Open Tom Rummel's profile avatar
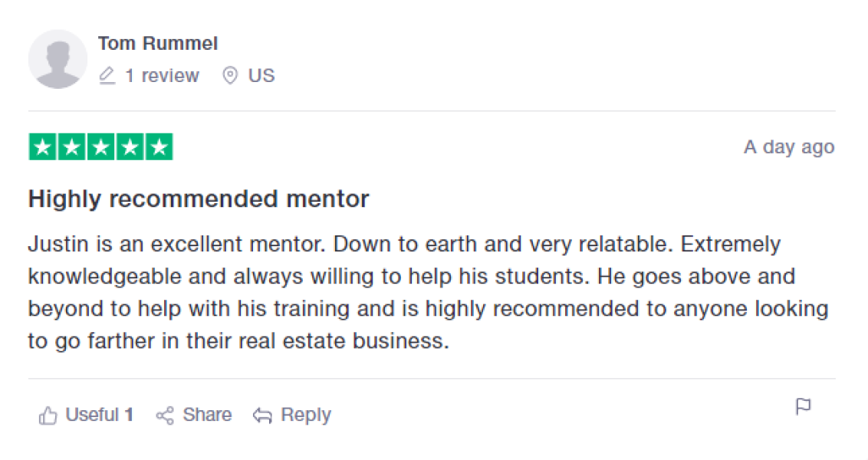Viewport: 868px width, 460px height. [x=58, y=59]
